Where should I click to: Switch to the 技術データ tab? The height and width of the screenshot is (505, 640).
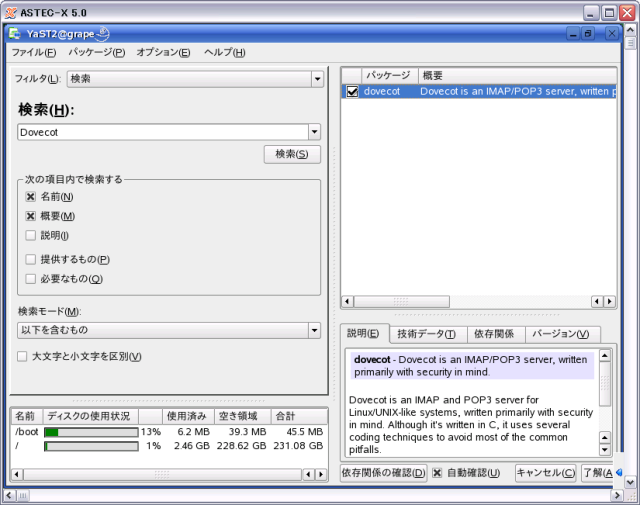[x=425, y=334]
